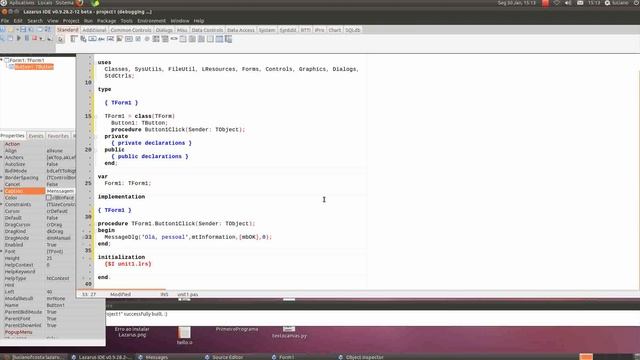Click the clBtnFace color swatch
The width and height of the screenshot is (640, 360).
[49, 198]
